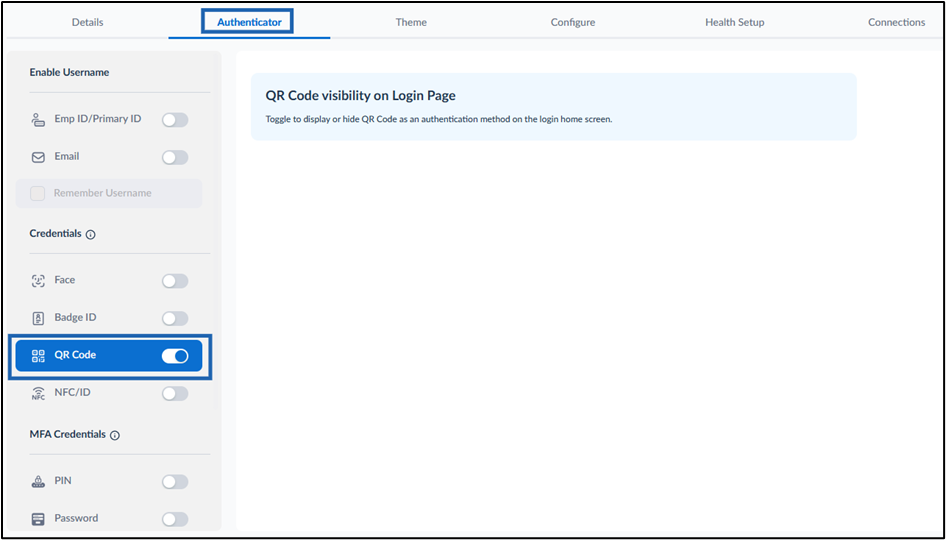Screen dimensions: 946x540
Task: Click the Face recognition icon
Action: click(x=38, y=281)
